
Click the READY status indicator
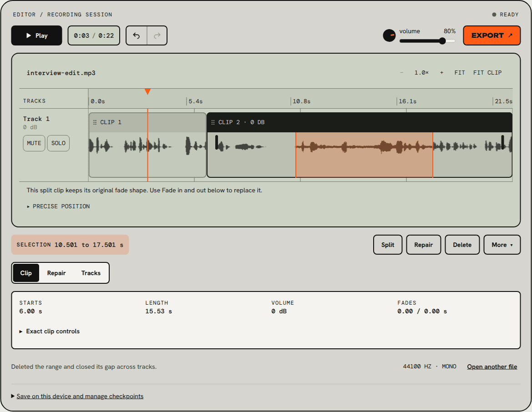click(x=505, y=15)
